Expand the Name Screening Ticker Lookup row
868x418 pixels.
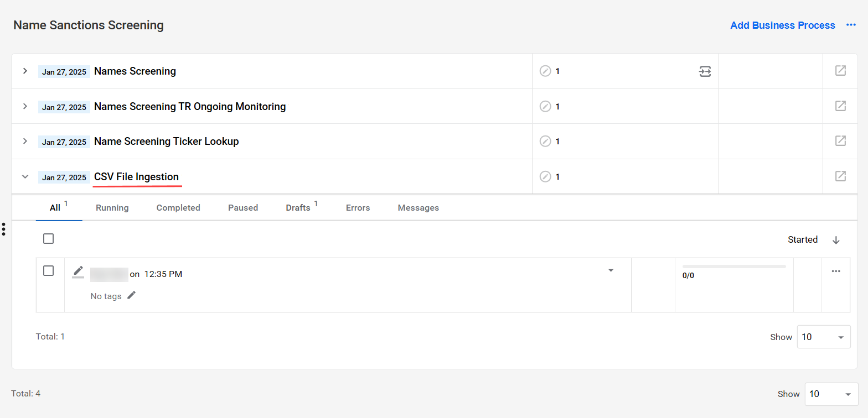pos(25,141)
